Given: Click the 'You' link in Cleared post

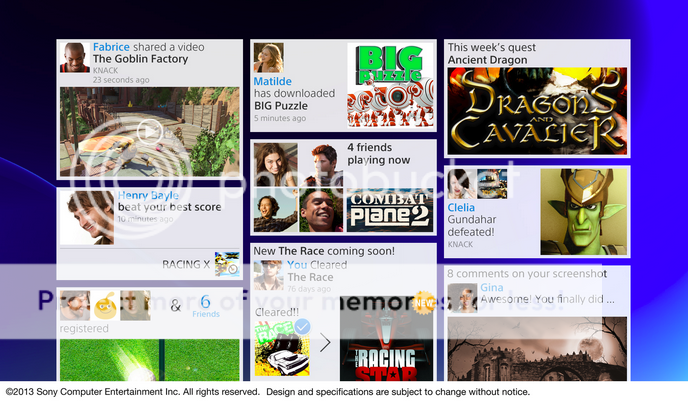Looking at the screenshot, I should 297,265.
